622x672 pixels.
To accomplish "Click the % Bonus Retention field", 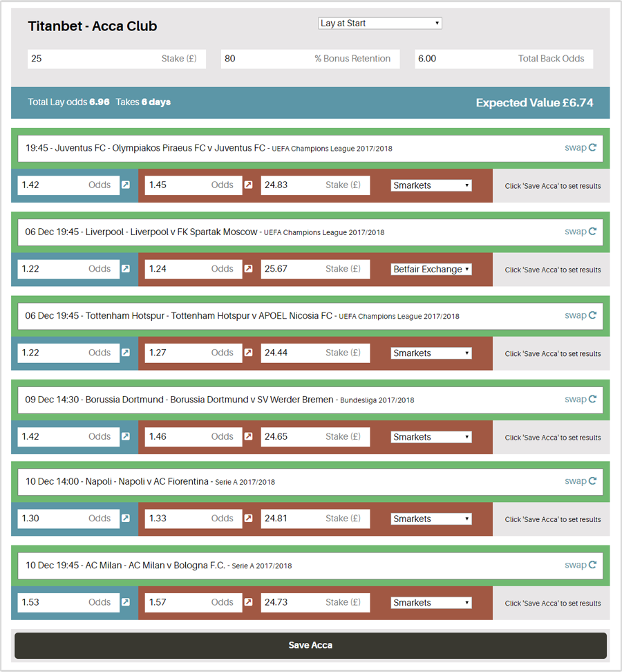I will (310, 59).
